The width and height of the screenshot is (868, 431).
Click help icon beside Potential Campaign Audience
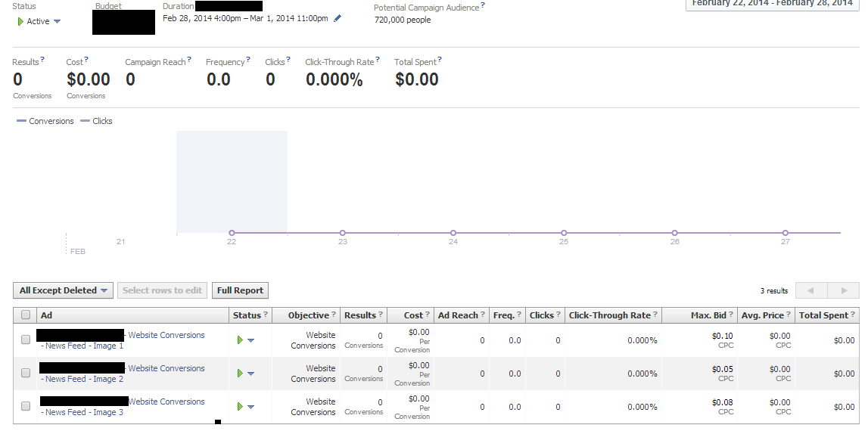pyautogui.click(x=483, y=5)
